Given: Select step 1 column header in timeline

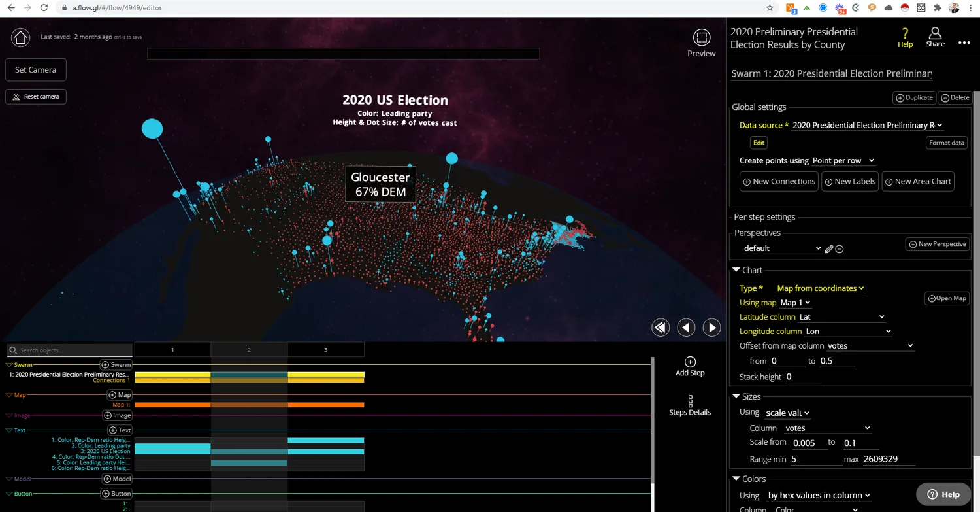Looking at the screenshot, I should 172,350.
